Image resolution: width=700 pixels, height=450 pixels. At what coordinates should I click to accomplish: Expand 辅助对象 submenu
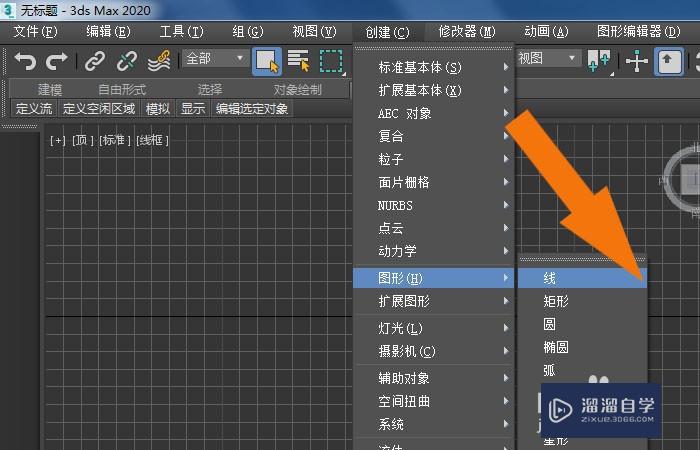click(434, 378)
